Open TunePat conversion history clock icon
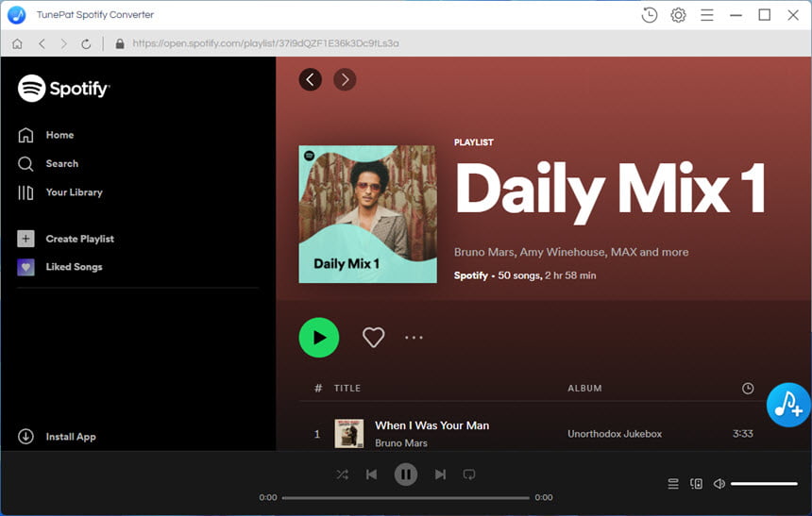 (x=649, y=15)
